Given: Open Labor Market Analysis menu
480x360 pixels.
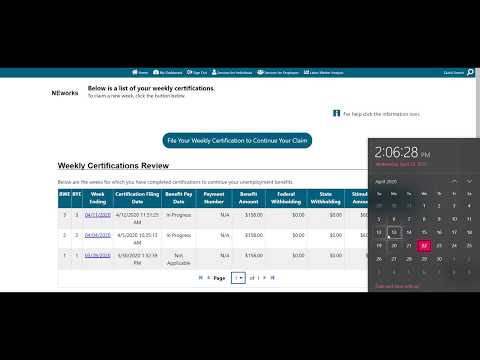Looking at the screenshot, I should [x=324, y=72].
